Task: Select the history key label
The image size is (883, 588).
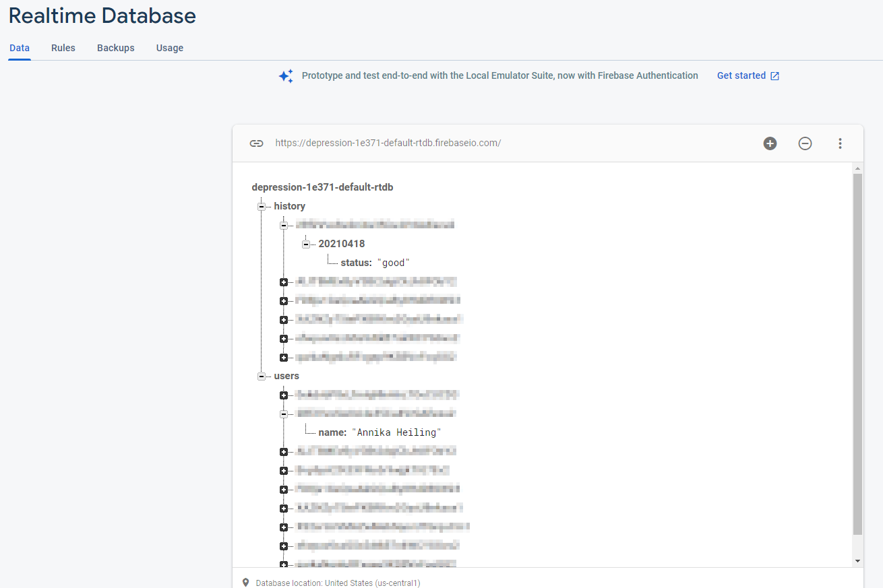Action: (290, 206)
